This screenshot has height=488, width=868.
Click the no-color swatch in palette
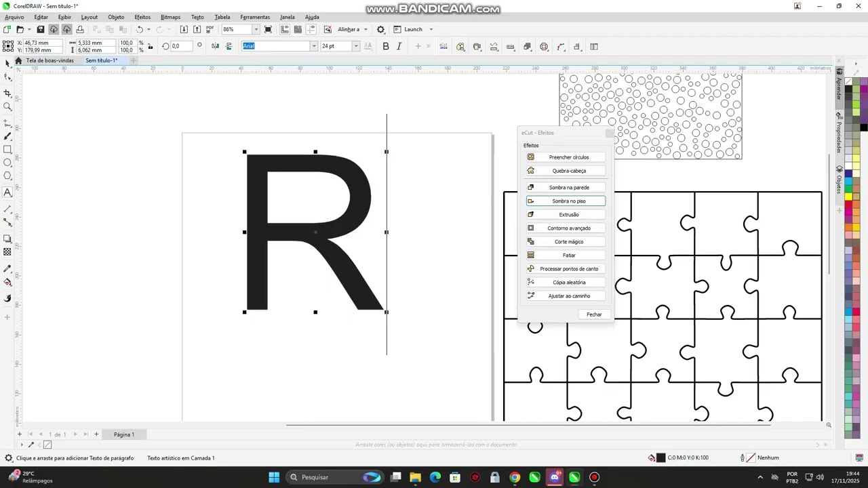pos(848,81)
